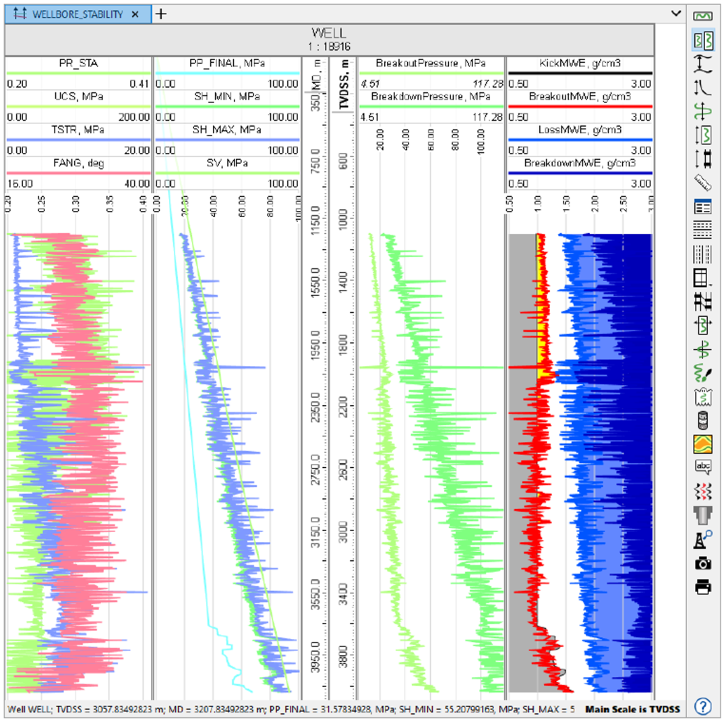The width and height of the screenshot is (728, 722).
Task: Click the green curve crosshair icon
Action: (702, 349)
